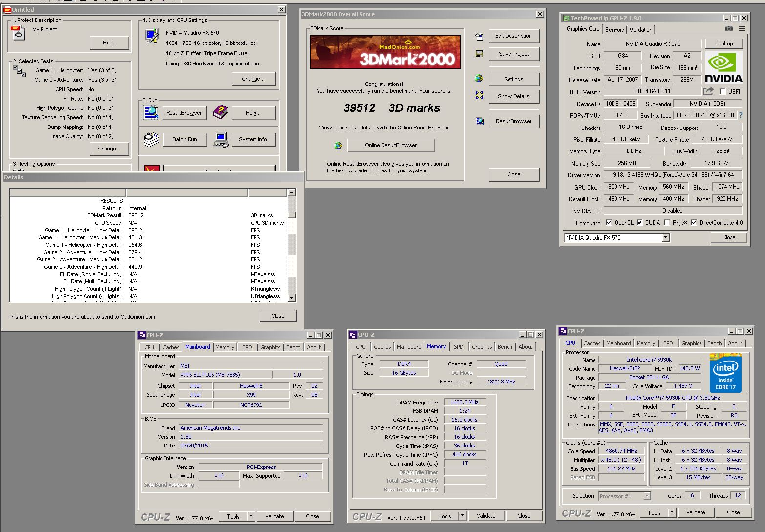This screenshot has width=765, height=532.
Task: Click the Help button in Run section
Action: (253, 113)
